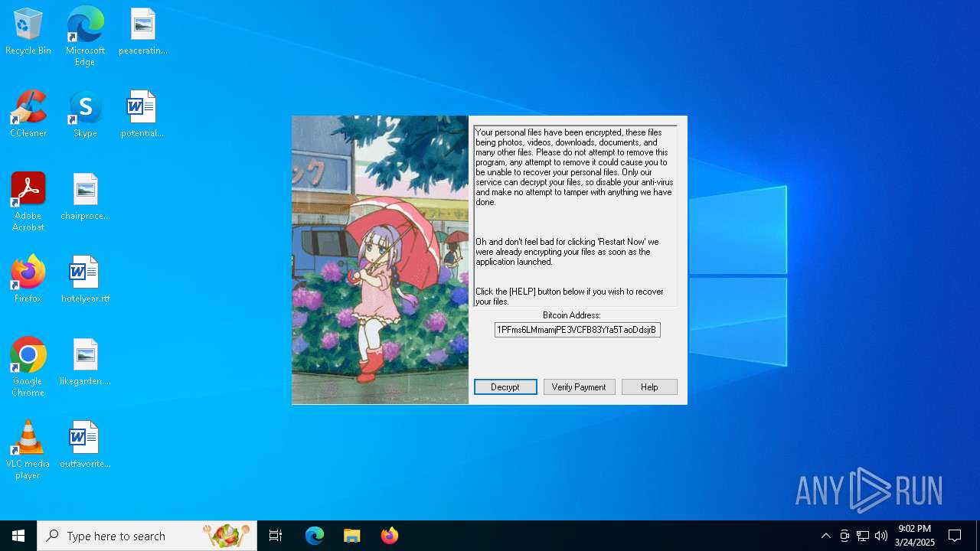Show hidden system tray icons
Screen dimensions: 980x551
pos(825,536)
